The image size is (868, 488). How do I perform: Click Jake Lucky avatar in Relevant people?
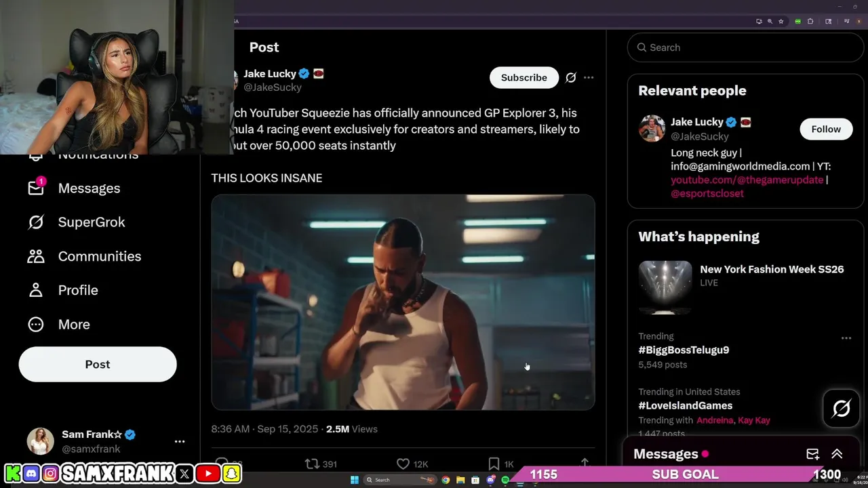(x=652, y=128)
